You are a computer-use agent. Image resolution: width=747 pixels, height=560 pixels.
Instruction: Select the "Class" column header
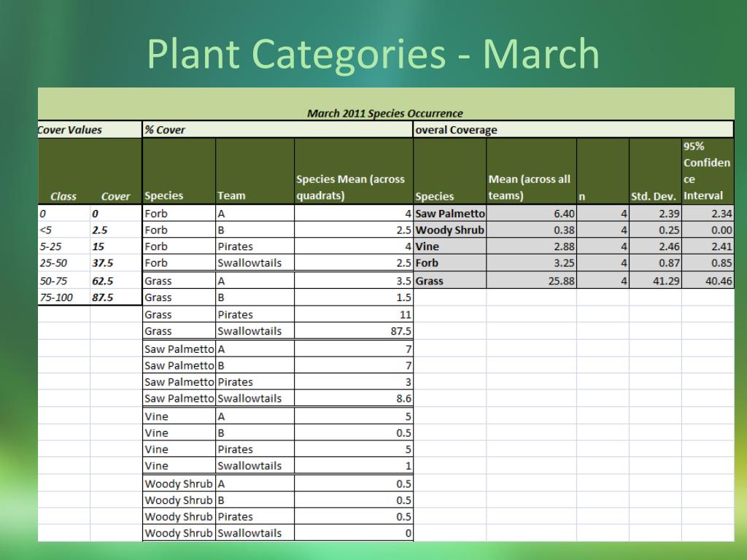coord(63,196)
